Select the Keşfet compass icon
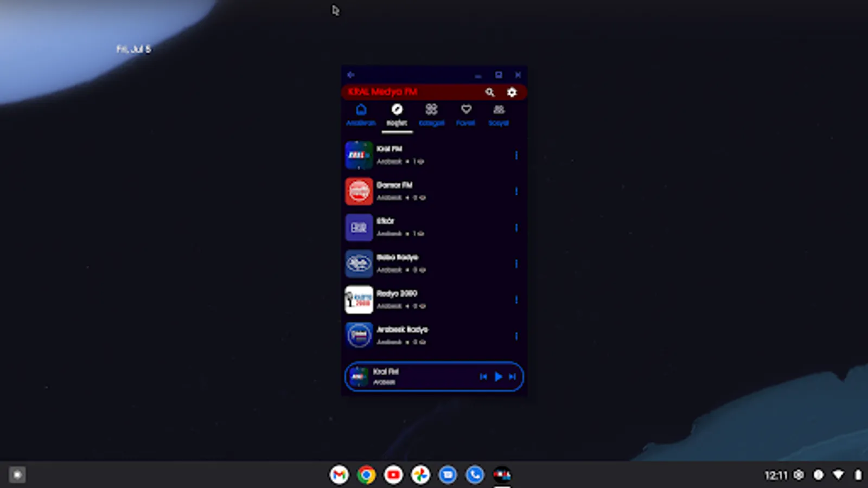The width and height of the screenshot is (868, 488). pos(397,110)
